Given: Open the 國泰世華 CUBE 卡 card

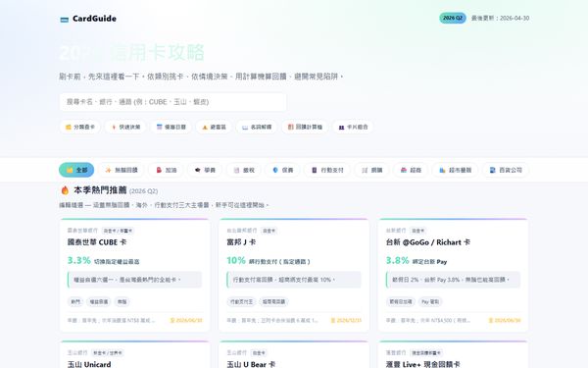Looking at the screenshot, I should 134,275.
